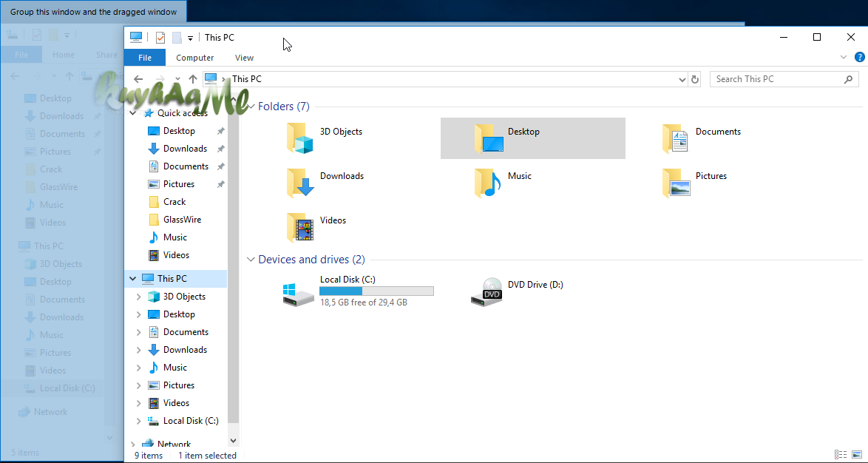Open the Computer ribbon tab
This screenshot has height=463, width=868.
tap(195, 58)
